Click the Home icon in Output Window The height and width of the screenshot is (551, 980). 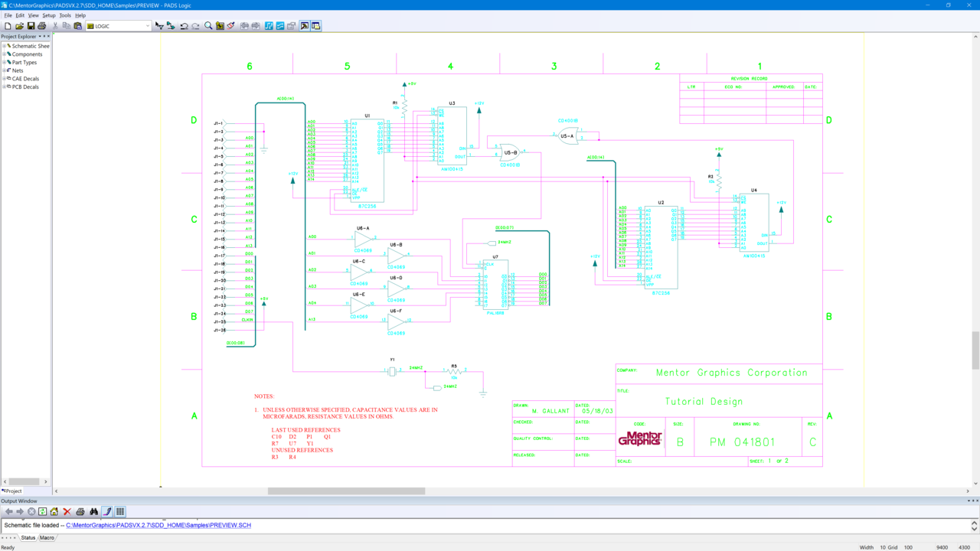click(54, 511)
